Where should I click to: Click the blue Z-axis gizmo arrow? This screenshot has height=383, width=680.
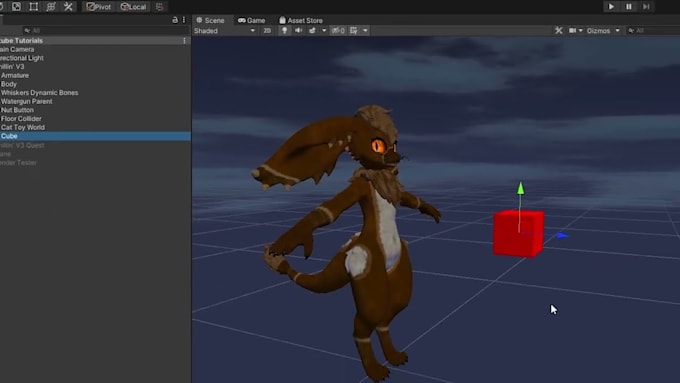(x=562, y=235)
